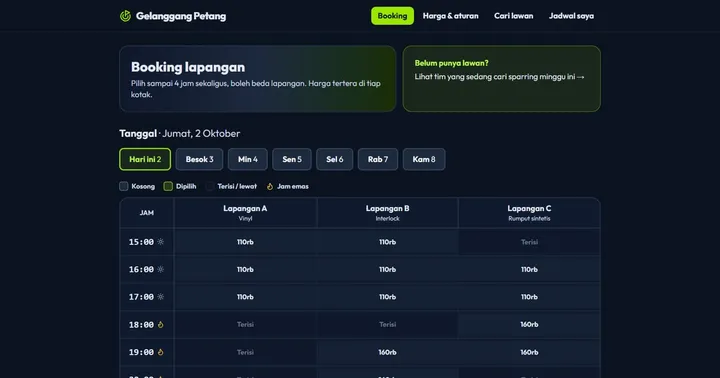Click the sun icon beside 17:00

(x=160, y=297)
